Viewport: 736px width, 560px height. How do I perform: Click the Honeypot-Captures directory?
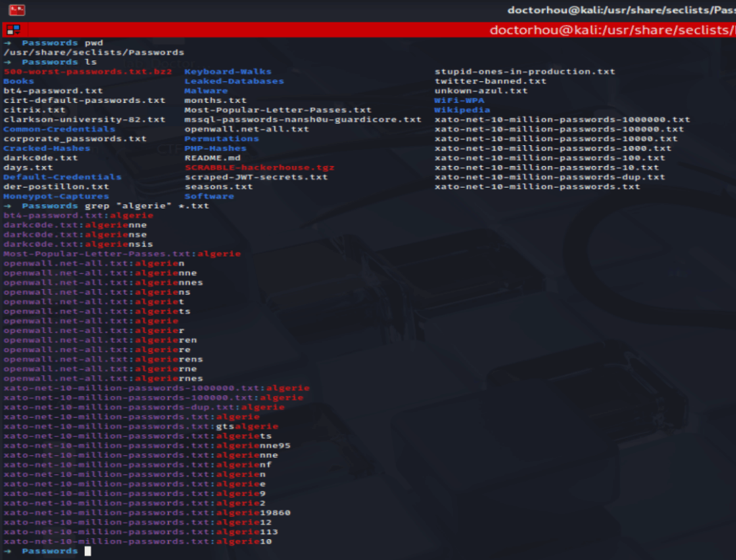(56, 196)
